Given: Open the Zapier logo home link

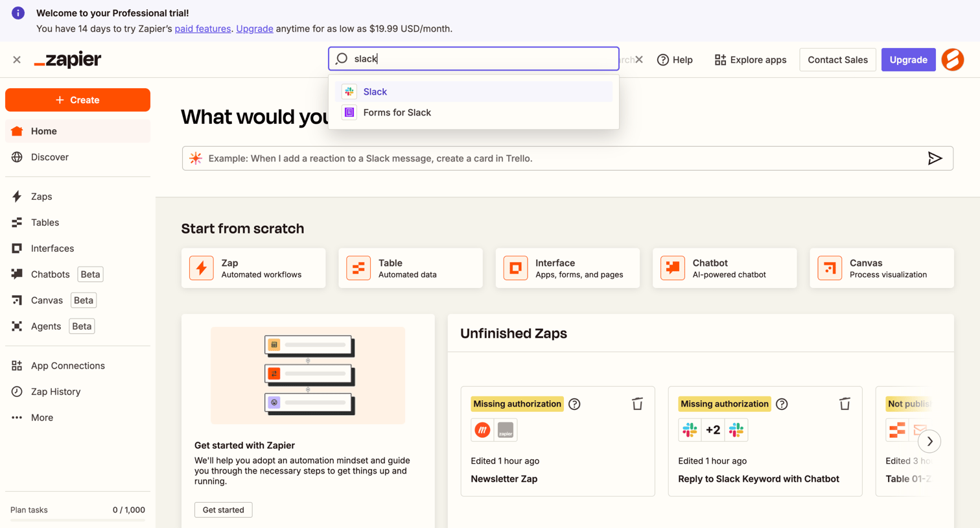Looking at the screenshot, I should click(x=67, y=60).
